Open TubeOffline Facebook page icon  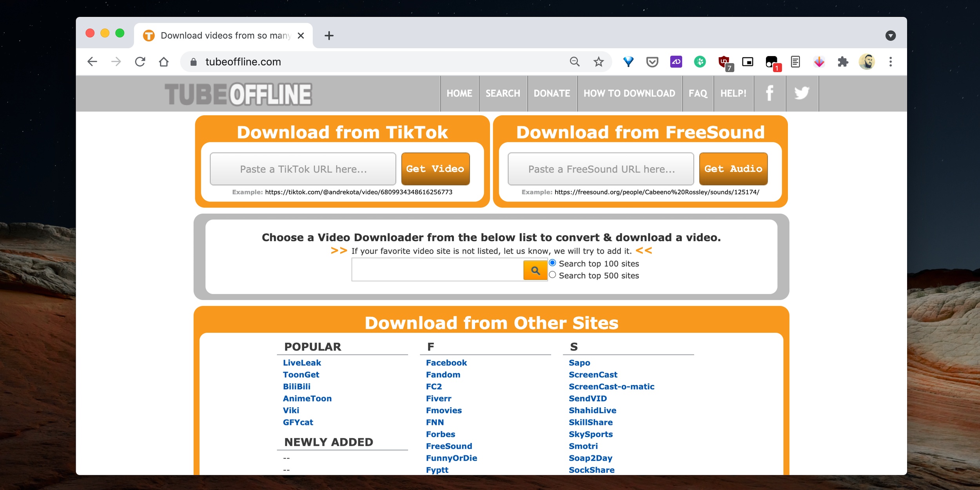tap(770, 93)
